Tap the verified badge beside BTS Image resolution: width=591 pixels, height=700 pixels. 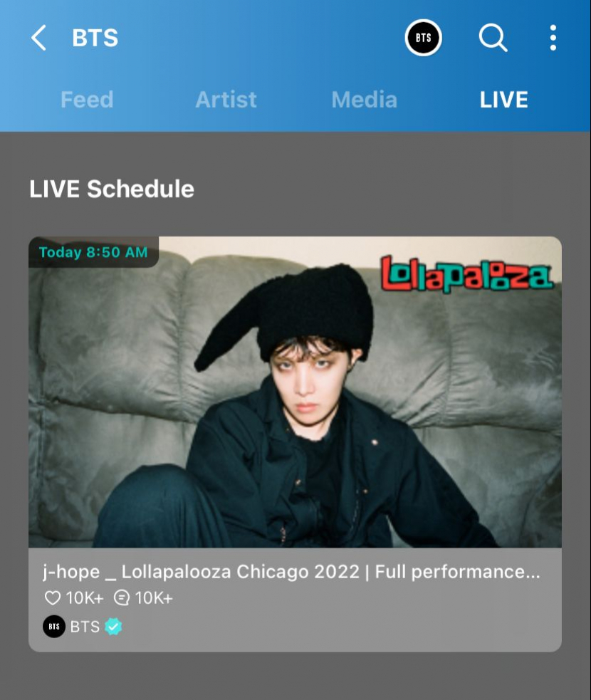[113, 627]
